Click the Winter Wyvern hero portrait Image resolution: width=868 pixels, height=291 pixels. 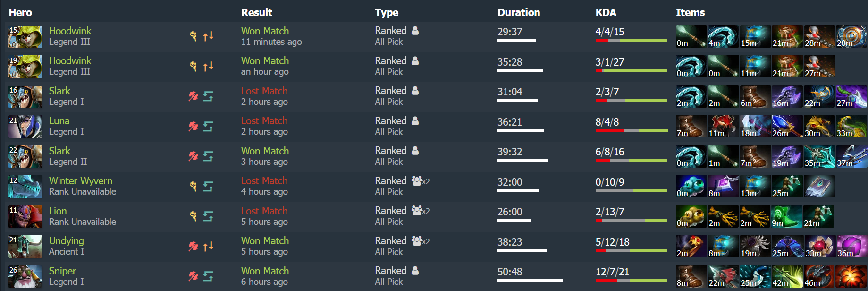(25, 187)
